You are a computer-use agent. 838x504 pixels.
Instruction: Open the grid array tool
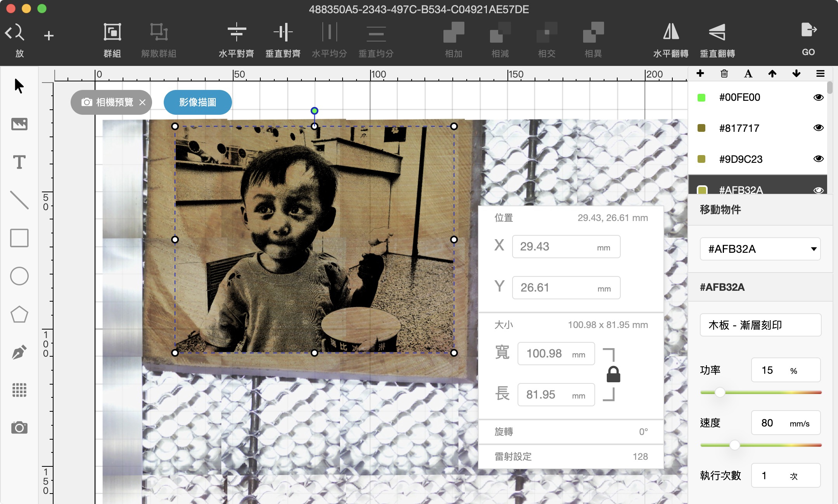point(19,390)
